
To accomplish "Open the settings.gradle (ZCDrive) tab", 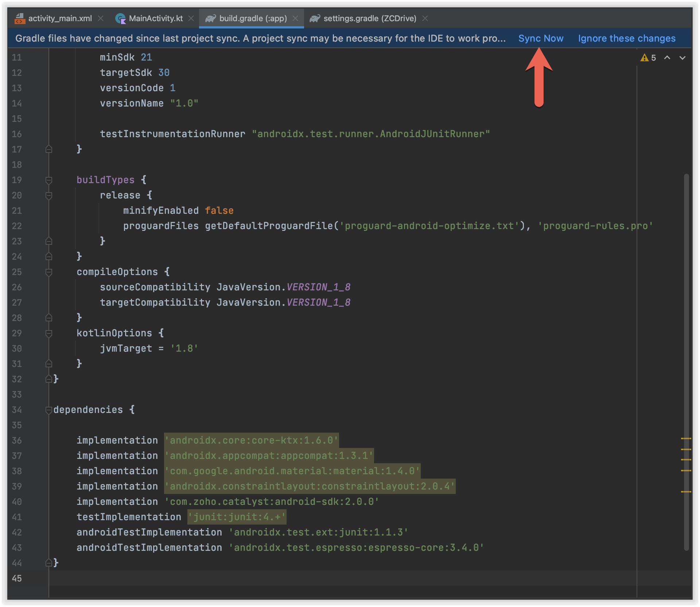I will coord(369,18).
